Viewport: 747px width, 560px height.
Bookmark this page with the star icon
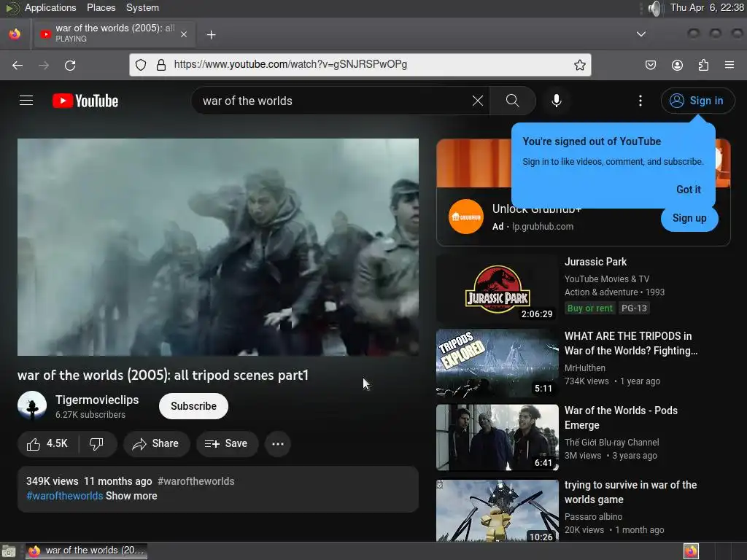579,65
